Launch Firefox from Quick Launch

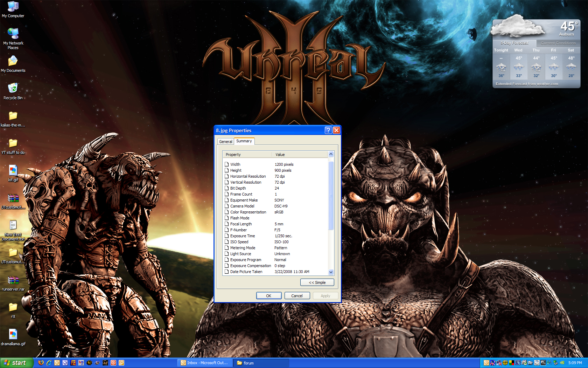pyautogui.click(x=41, y=363)
